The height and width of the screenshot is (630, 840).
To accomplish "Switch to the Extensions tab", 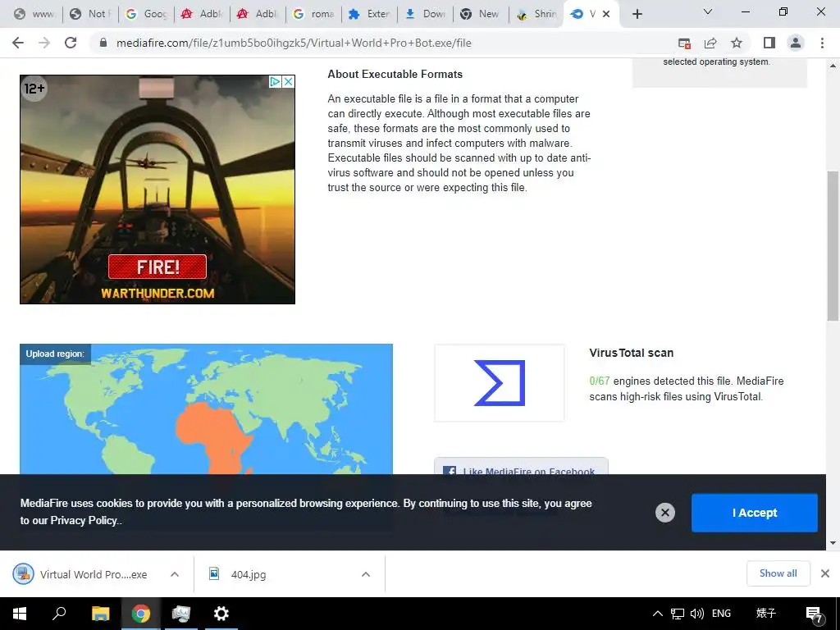I will coord(369,14).
